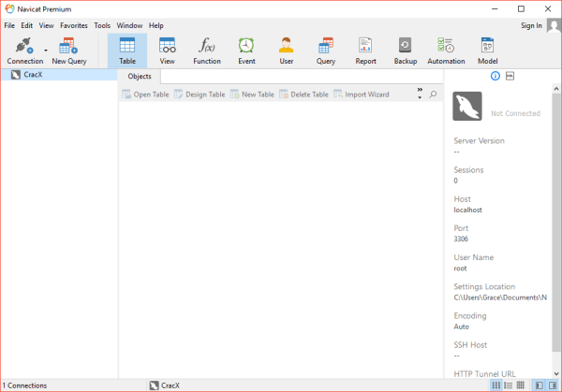Show the DDL panel icon

pyautogui.click(x=510, y=76)
